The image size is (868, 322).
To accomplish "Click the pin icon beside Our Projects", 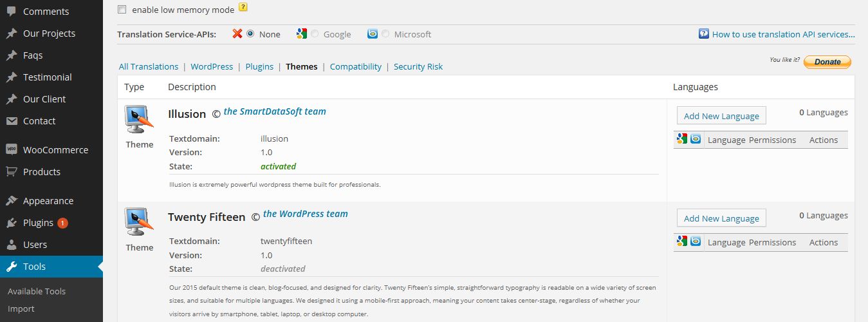I will (12, 33).
